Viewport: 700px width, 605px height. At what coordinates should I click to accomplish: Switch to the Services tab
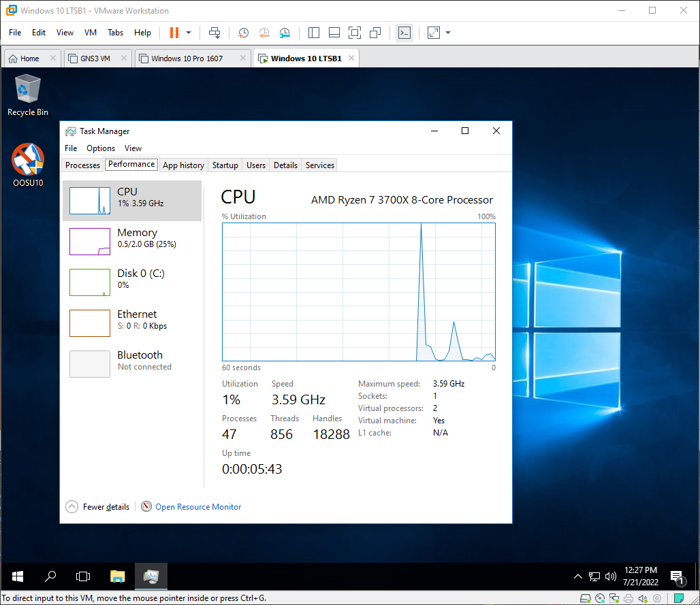click(x=320, y=165)
